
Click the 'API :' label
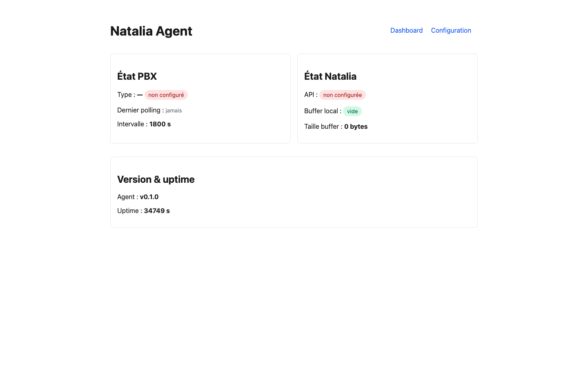[x=311, y=94]
